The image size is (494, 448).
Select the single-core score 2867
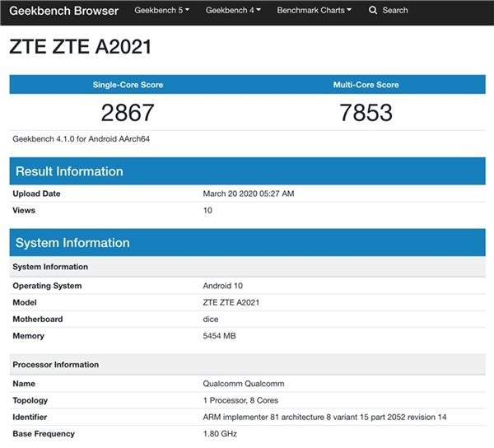tap(128, 113)
